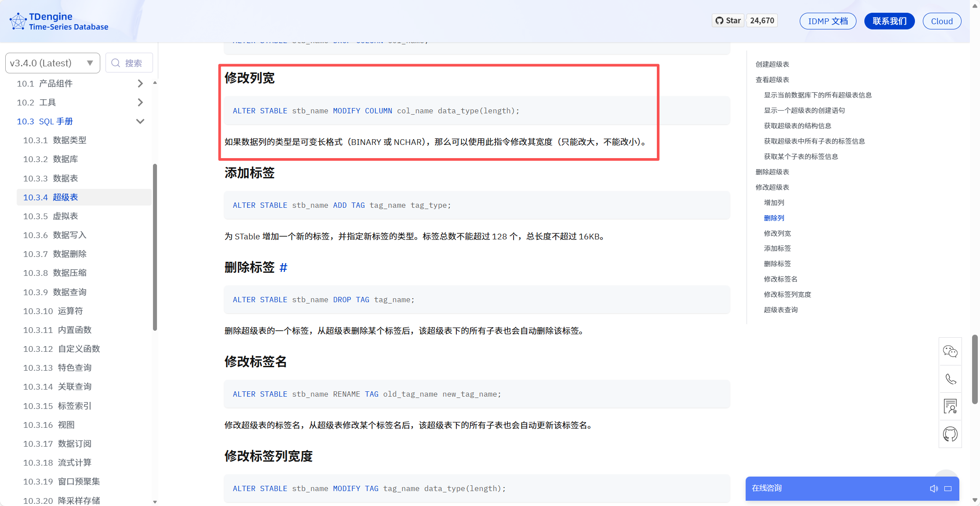Image resolution: width=980 pixels, height=506 pixels.
Task: Open GitHub floating sidebar icon
Action: tap(950, 434)
